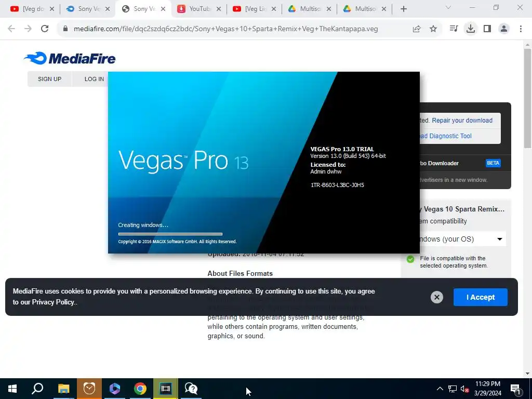Click the network tray icon
The height and width of the screenshot is (399, 532).
453,389
